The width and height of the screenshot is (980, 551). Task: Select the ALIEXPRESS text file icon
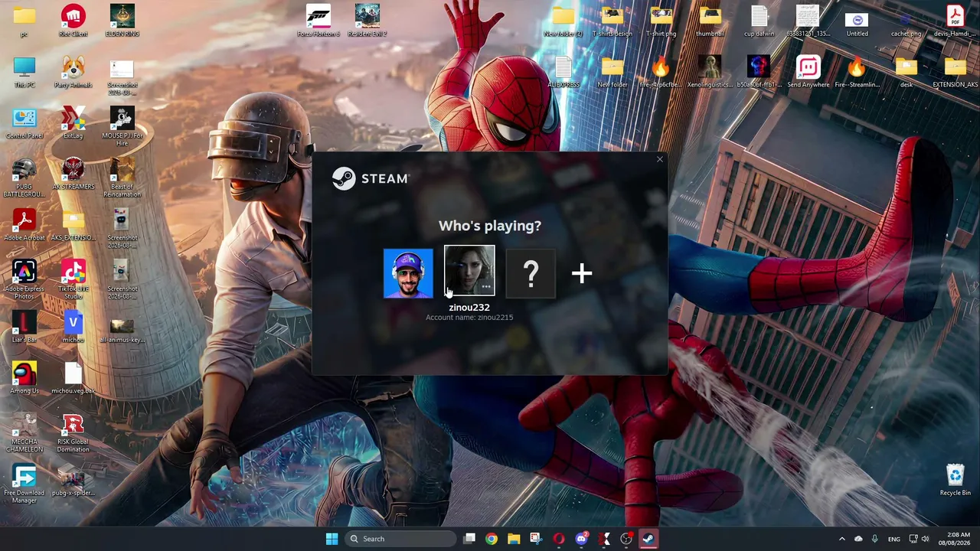point(563,72)
